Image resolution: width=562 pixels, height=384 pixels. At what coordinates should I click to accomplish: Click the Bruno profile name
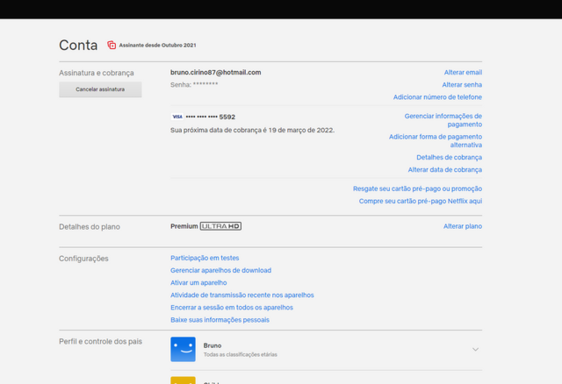tap(212, 346)
